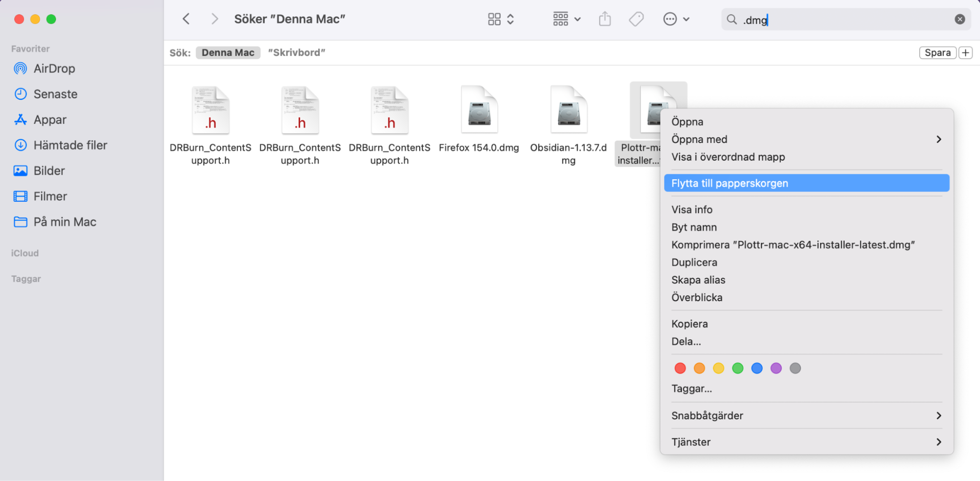The height and width of the screenshot is (481, 980).
Task: Choose Skapa alias in context menu
Action: tap(806, 280)
